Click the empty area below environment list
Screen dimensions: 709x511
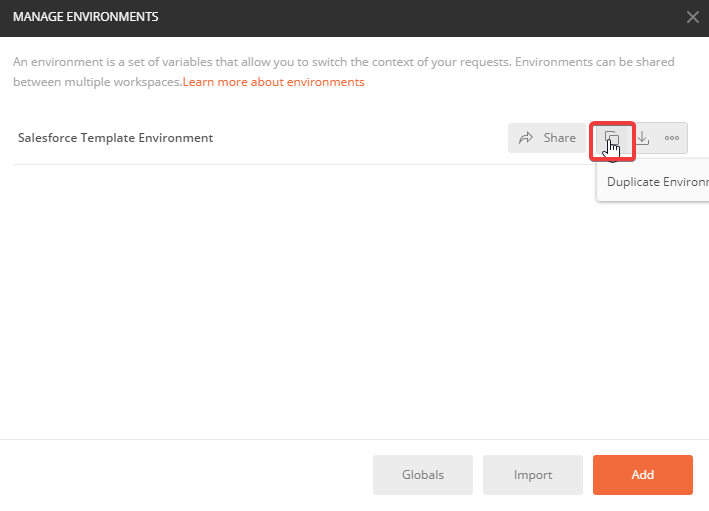300,300
